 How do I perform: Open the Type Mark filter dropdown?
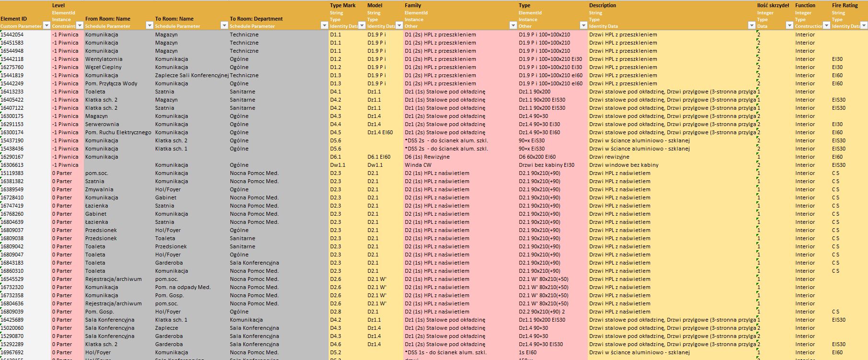(x=362, y=26)
